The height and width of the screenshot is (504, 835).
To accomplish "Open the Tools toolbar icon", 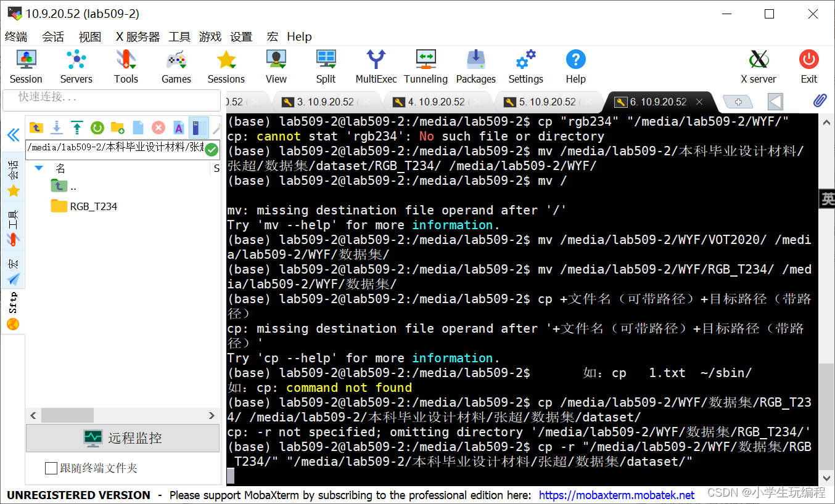I will 126,66.
